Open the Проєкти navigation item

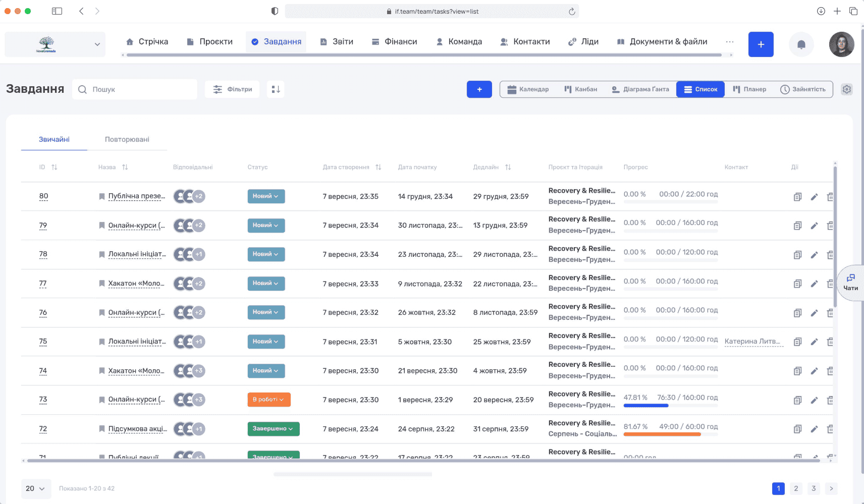[209, 42]
